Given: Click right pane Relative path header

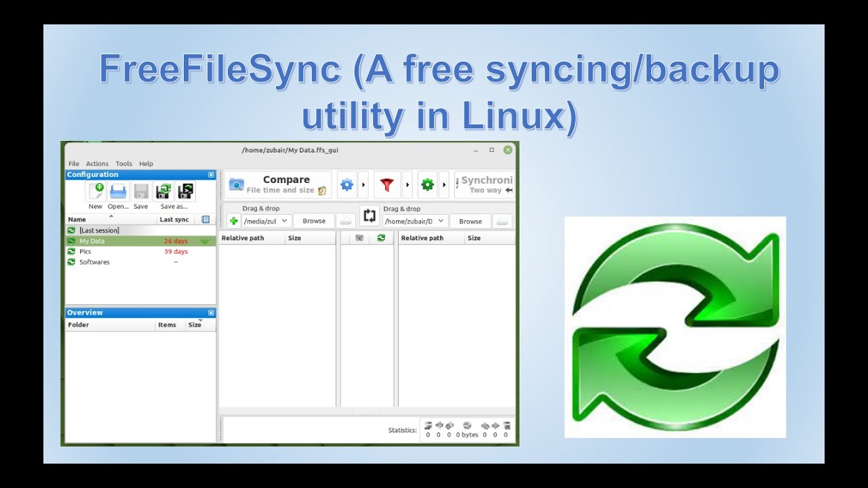Looking at the screenshot, I should pyautogui.click(x=431, y=238).
